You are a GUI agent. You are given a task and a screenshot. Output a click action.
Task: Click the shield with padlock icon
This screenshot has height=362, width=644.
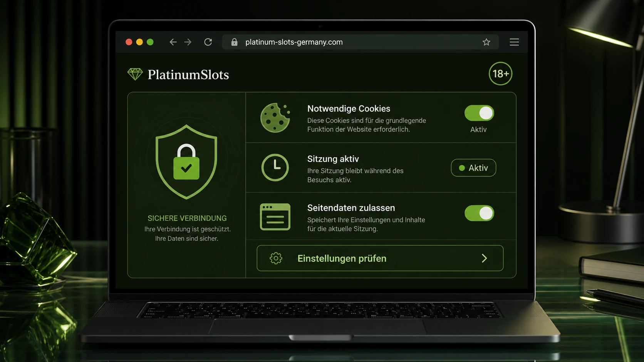click(x=186, y=162)
